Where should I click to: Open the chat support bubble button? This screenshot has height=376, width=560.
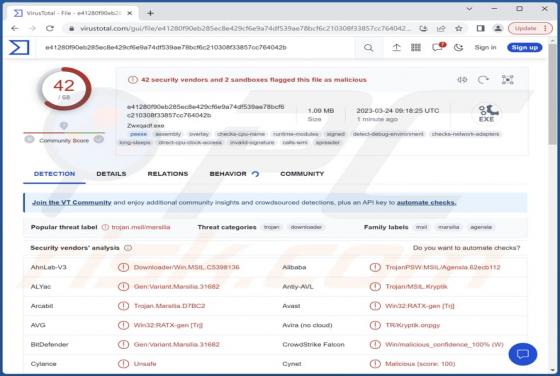click(523, 354)
